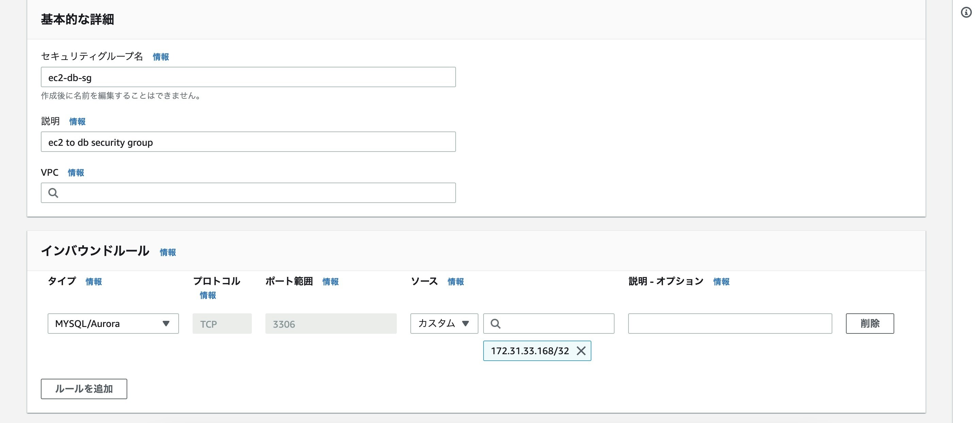This screenshot has height=423, width=980.
Task: Click the ec2 to db security group description field
Action: pos(247,142)
